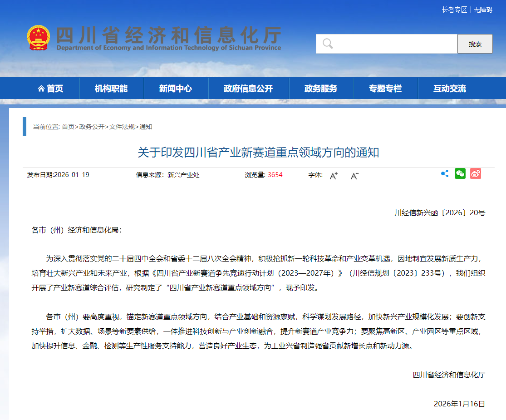
Task: Share the article to Weibo
Action: (x=475, y=173)
